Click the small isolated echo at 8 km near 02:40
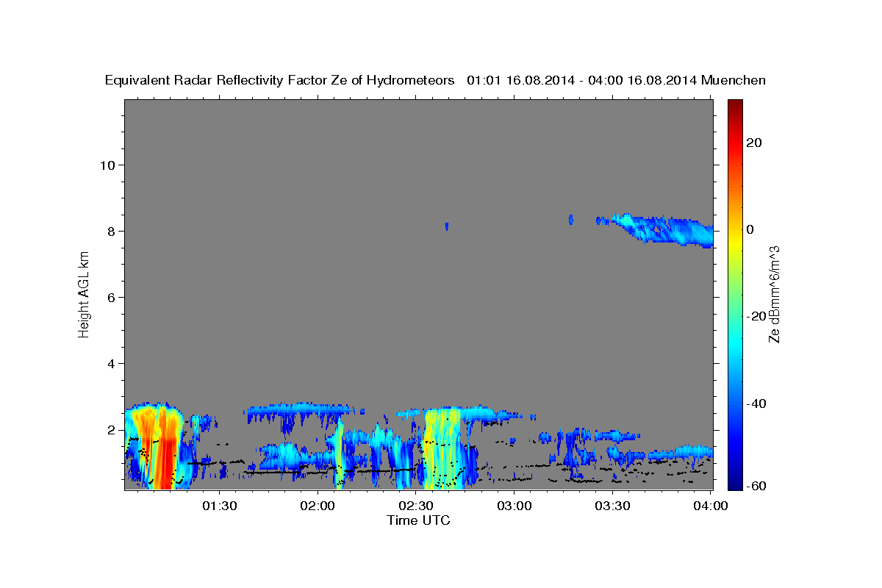The height and width of the screenshot is (588, 882). [446, 226]
